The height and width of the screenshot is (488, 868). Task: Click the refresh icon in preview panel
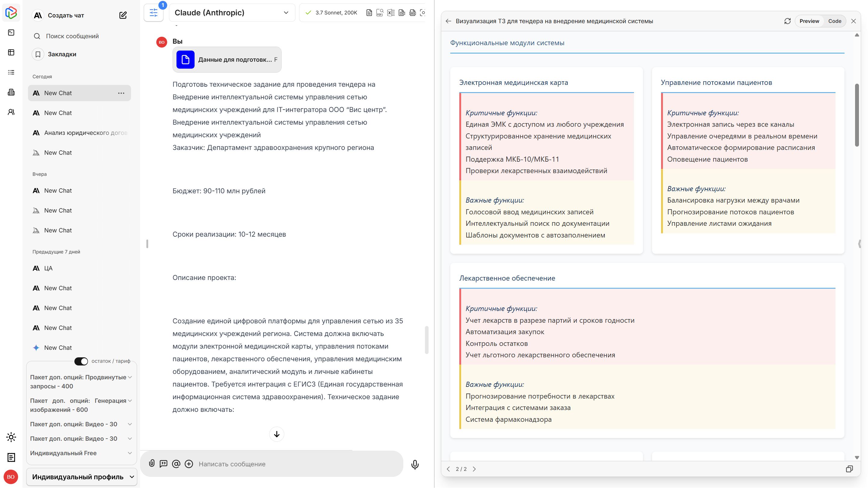787,21
